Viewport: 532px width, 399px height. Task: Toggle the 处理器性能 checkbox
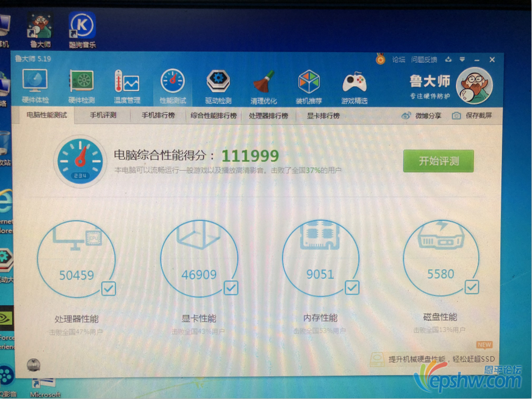point(109,289)
